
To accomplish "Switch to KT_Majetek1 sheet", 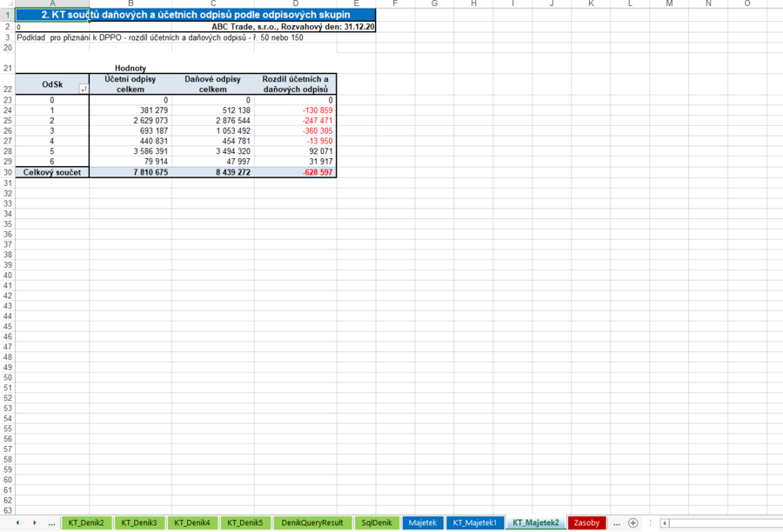I will pos(474,522).
